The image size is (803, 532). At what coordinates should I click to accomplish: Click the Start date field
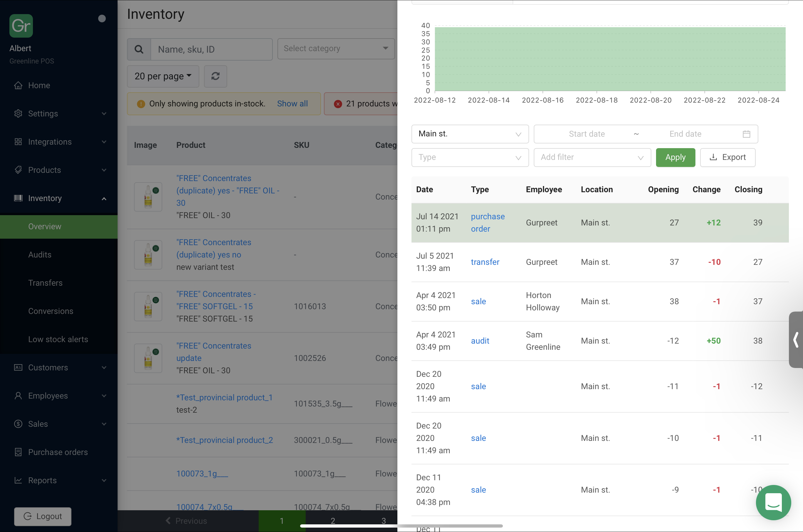[587, 134]
